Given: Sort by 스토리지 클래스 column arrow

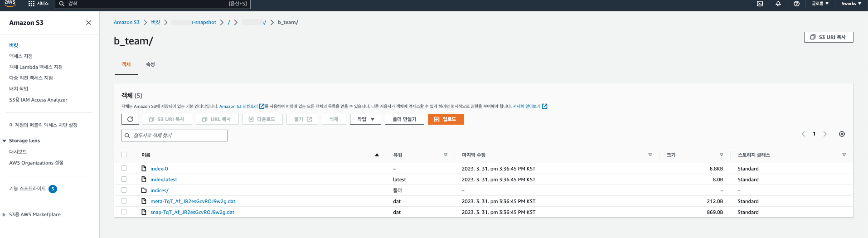Looking at the screenshot, I should (844, 155).
